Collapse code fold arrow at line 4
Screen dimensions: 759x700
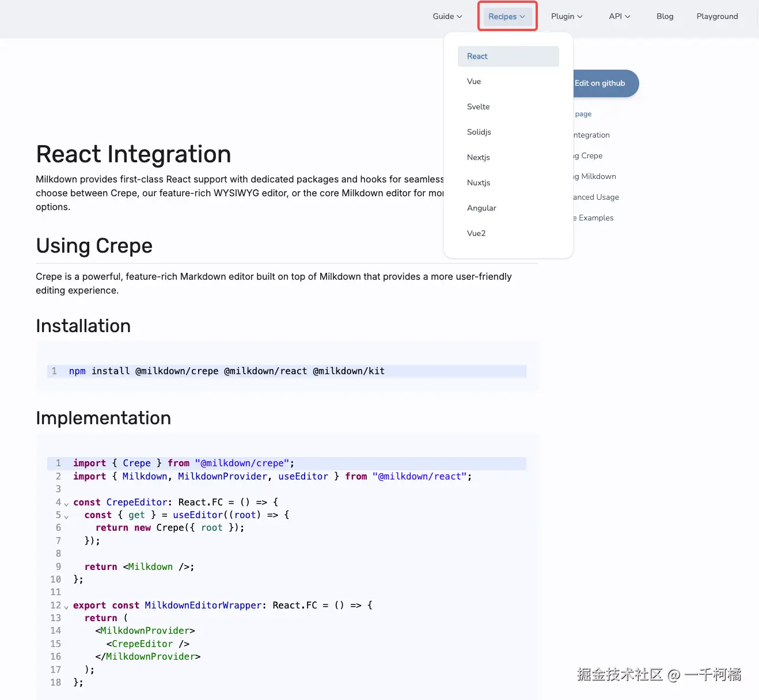click(66, 504)
